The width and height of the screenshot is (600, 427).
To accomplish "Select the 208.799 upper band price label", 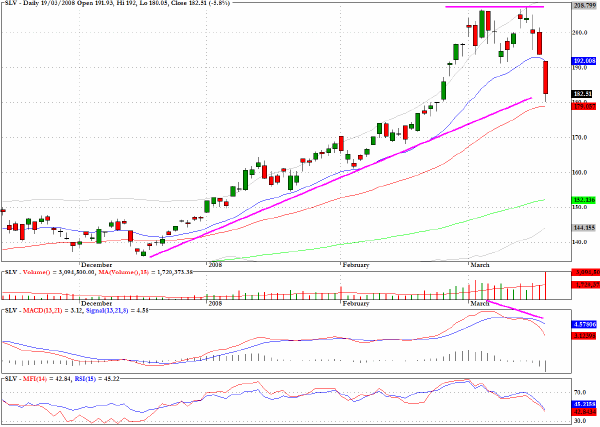I will click(x=585, y=6).
